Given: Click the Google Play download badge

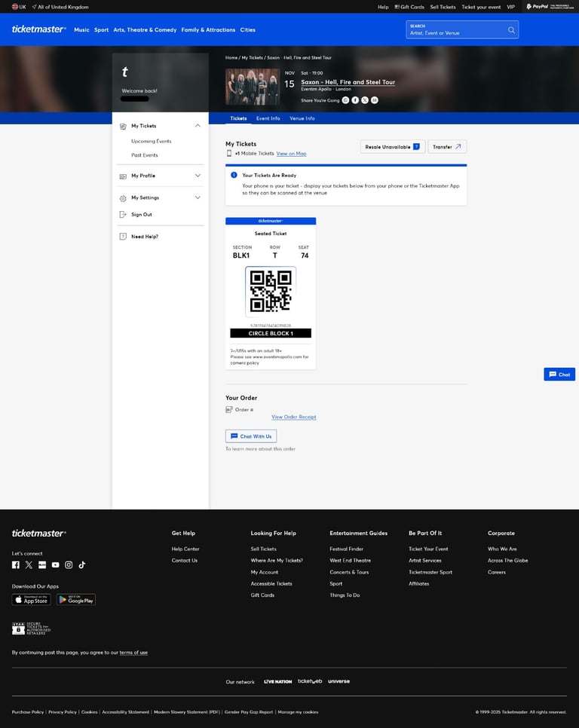Looking at the screenshot, I should 76,600.
